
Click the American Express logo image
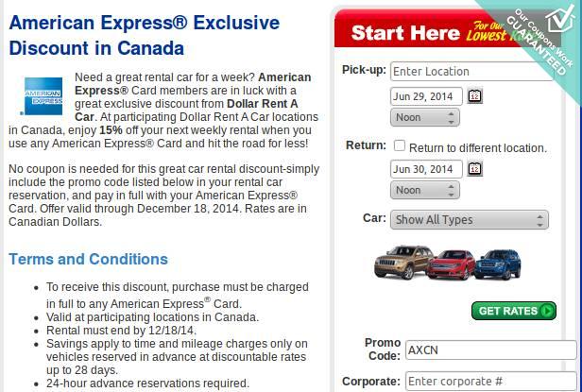(x=42, y=96)
